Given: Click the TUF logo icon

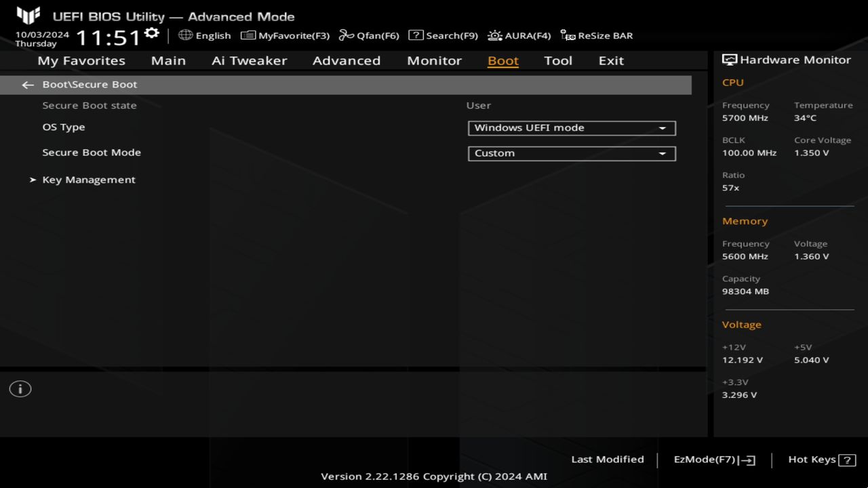Looking at the screenshot, I should (28, 16).
